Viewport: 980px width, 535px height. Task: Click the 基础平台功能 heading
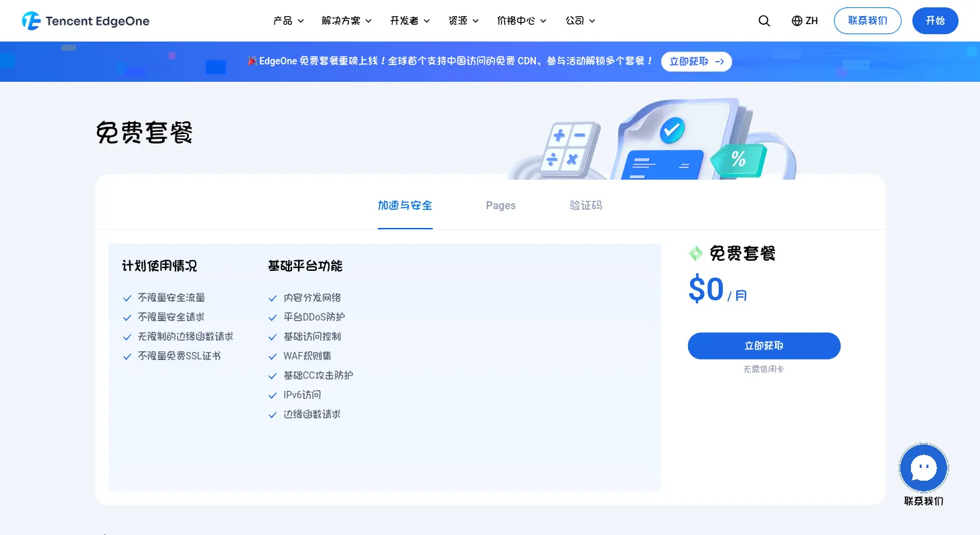click(305, 266)
